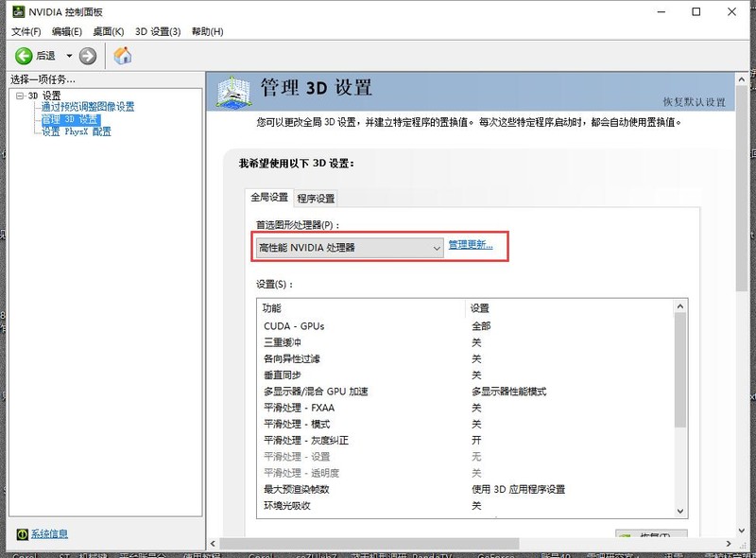Select the 环境光吸收 setting row
The image size is (756, 558).
pyautogui.click(x=465, y=506)
